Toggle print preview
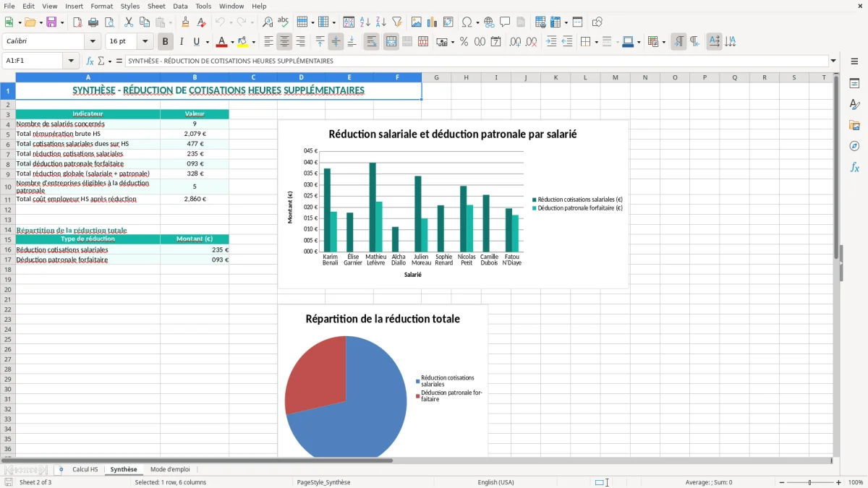 tap(109, 22)
